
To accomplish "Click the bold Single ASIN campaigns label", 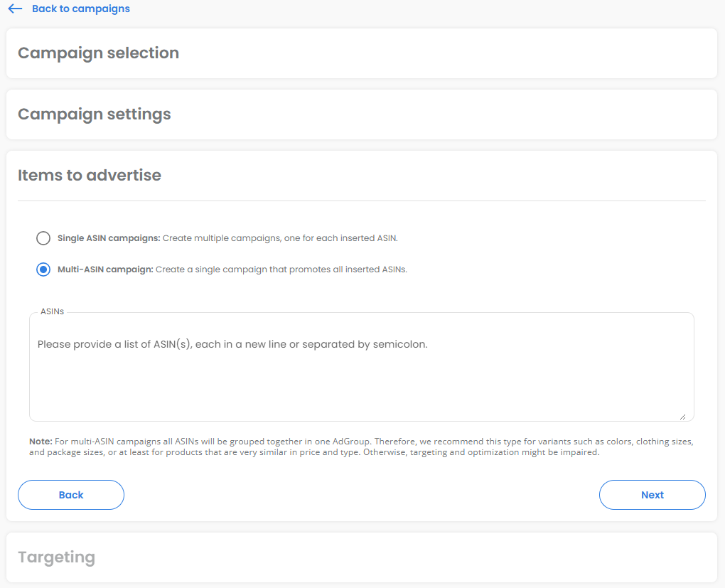I will 109,238.
